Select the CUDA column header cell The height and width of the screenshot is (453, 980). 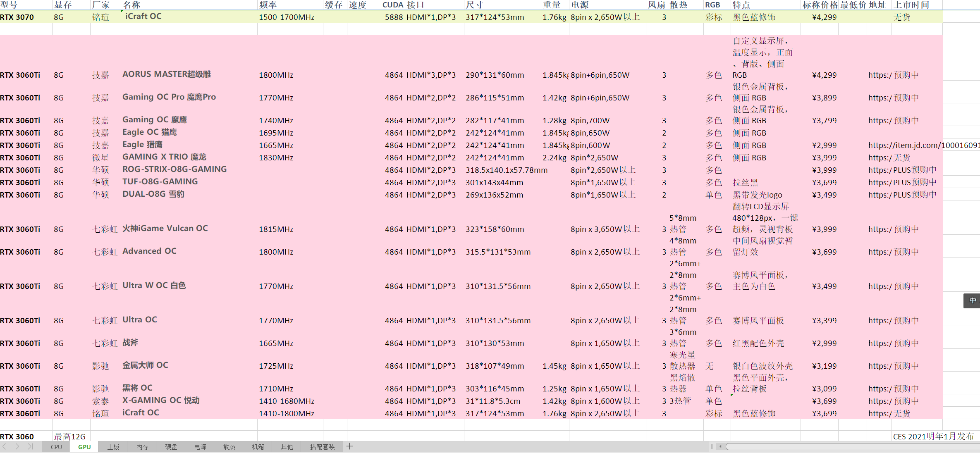click(392, 5)
